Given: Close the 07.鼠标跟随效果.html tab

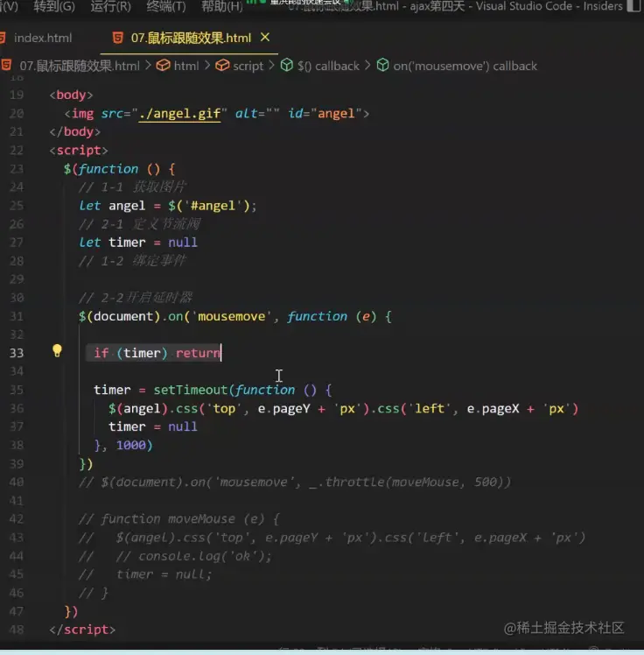Looking at the screenshot, I should (265, 37).
